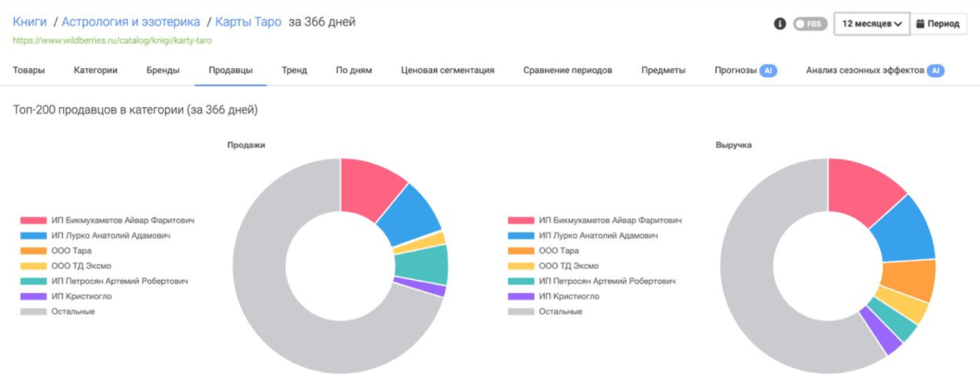The image size is (980, 391).
Task: Click blue Лурко swatch in Продажи legend
Action: (33, 236)
